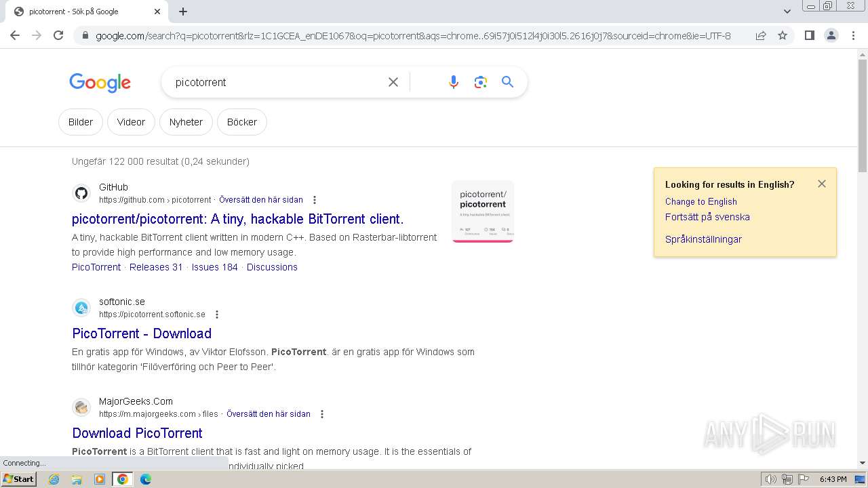Click the network icon in the system tray
The height and width of the screenshot is (488, 868).
tap(787, 479)
